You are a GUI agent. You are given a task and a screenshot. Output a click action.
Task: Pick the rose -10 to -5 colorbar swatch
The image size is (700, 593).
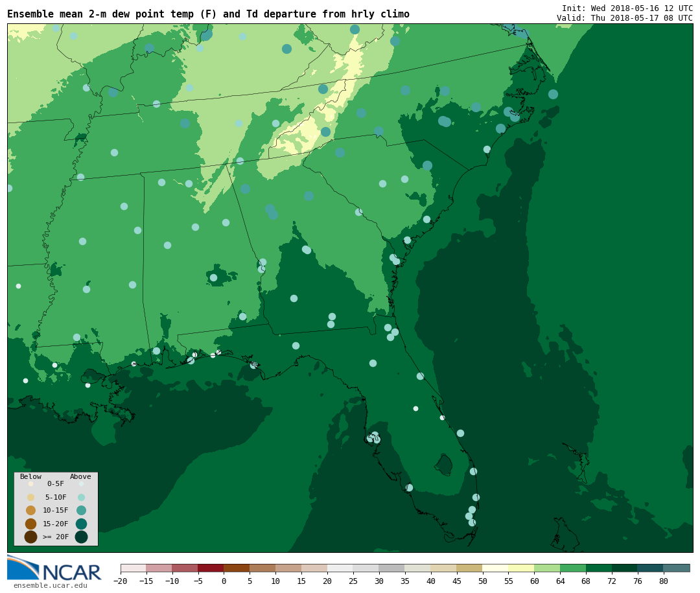pyautogui.click(x=185, y=568)
